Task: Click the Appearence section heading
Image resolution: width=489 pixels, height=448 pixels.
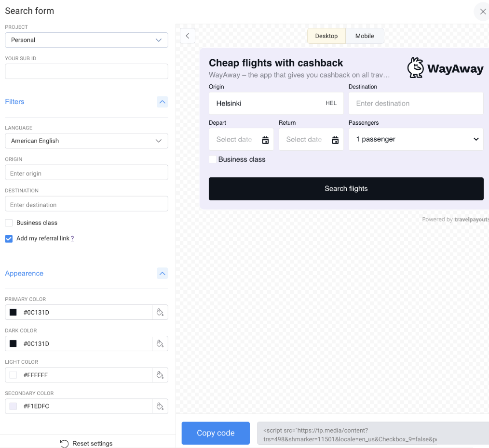Action: click(24, 273)
